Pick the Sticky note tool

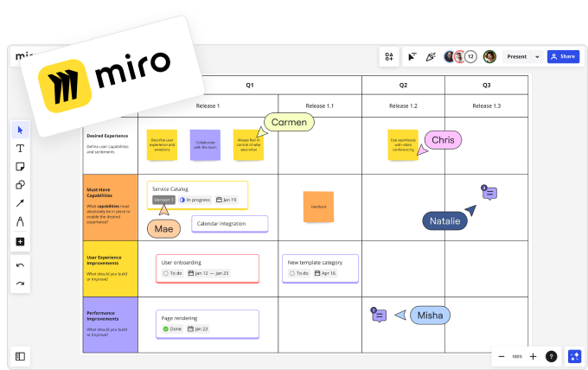pyautogui.click(x=21, y=167)
